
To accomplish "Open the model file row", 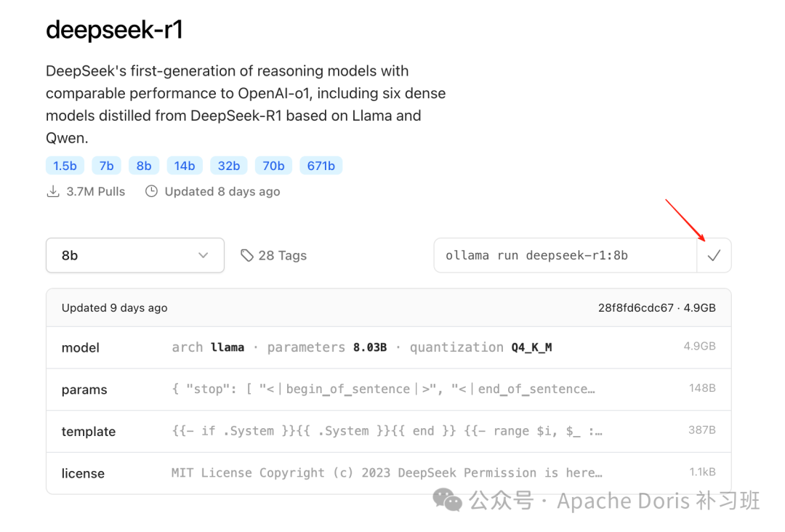I will [x=388, y=347].
